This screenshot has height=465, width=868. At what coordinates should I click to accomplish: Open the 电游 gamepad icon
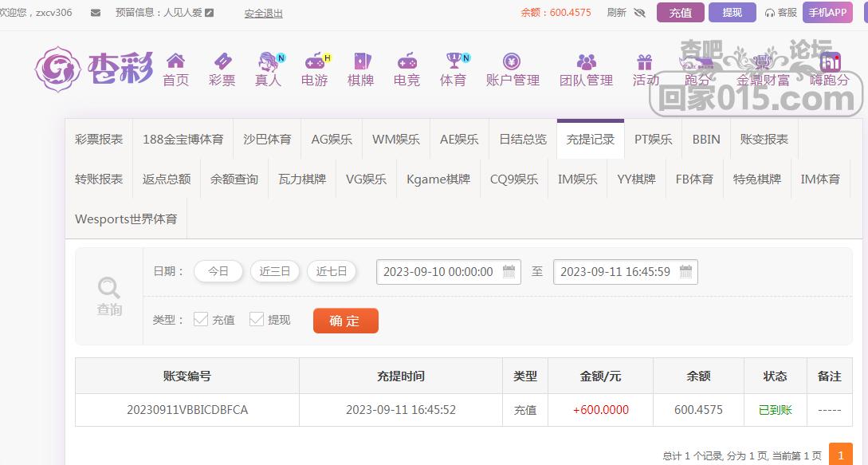pos(316,61)
